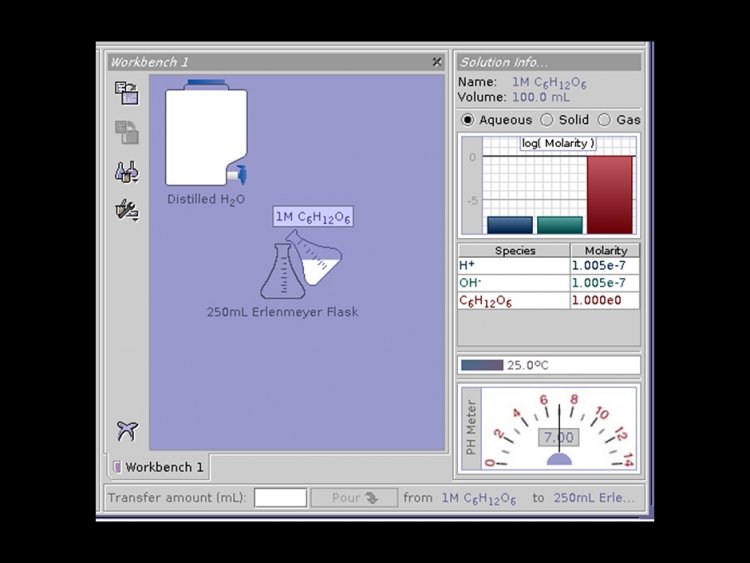750x563 pixels.
Task: Open the tools selection icon
Action: (127, 210)
